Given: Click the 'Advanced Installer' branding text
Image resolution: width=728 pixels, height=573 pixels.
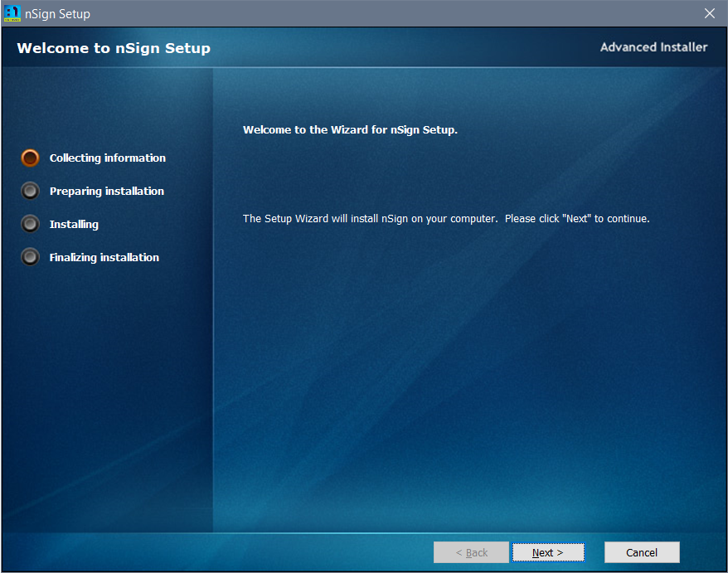Looking at the screenshot, I should [653, 47].
